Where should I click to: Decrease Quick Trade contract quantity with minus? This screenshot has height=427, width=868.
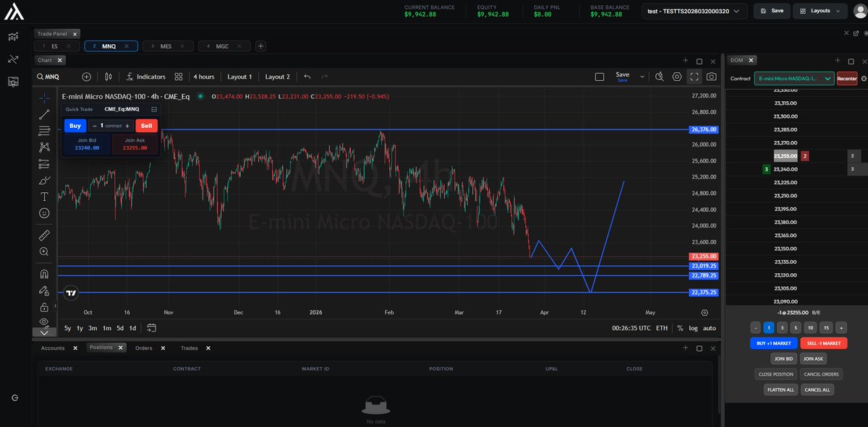point(94,126)
